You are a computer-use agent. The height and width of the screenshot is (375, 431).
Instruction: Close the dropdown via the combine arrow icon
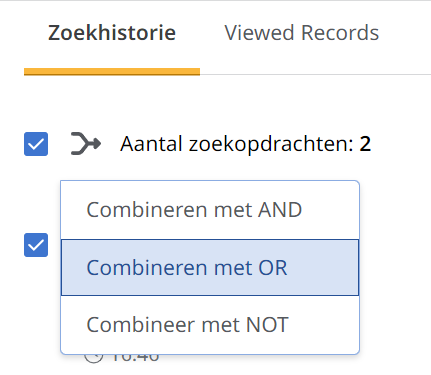[x=86, y=144]
